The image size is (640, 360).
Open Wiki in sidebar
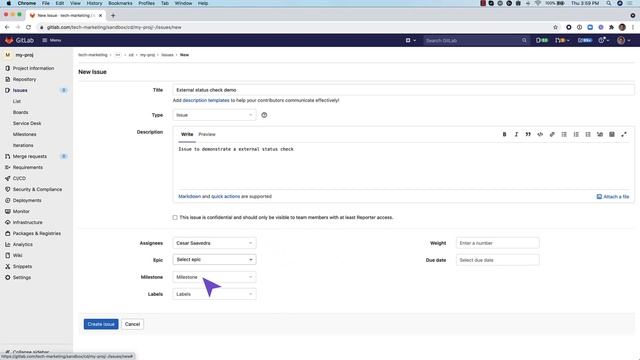click(18, 256)
